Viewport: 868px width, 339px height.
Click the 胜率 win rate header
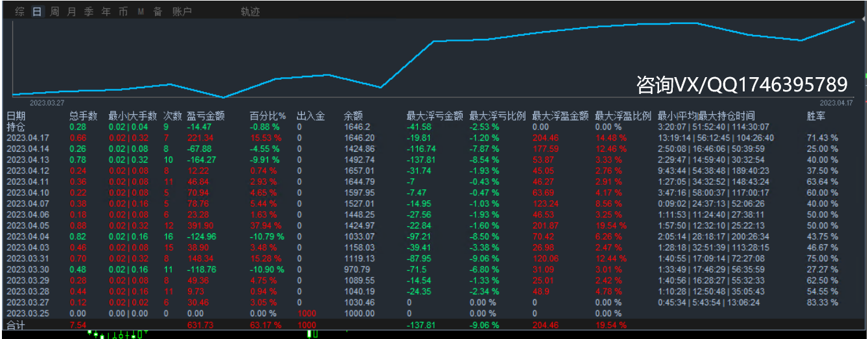tap(816, 116)
